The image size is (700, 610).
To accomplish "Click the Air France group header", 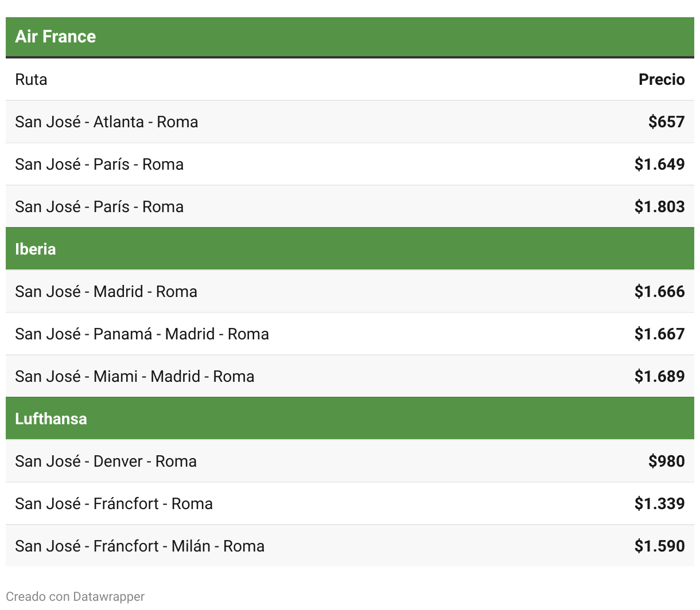I will [56, 37].
